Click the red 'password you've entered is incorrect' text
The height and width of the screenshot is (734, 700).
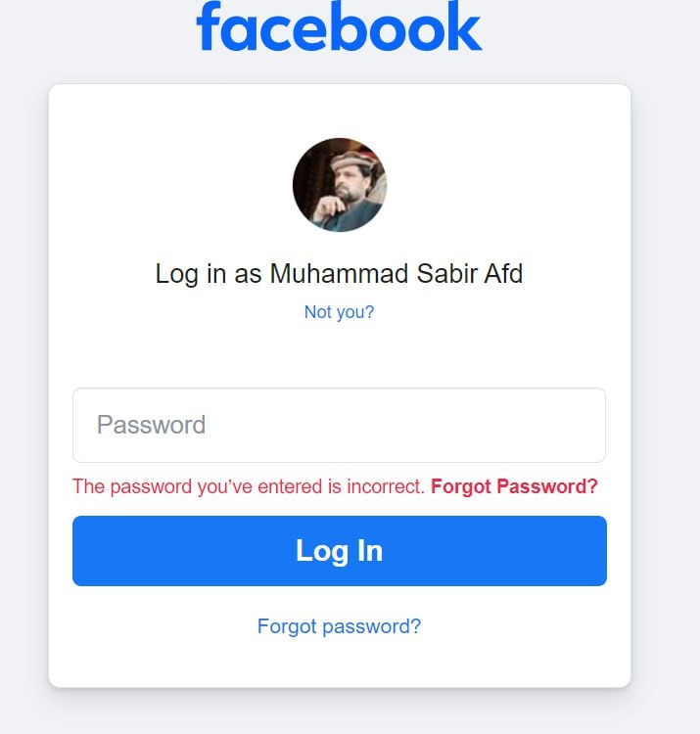click(x=249, y=486)
